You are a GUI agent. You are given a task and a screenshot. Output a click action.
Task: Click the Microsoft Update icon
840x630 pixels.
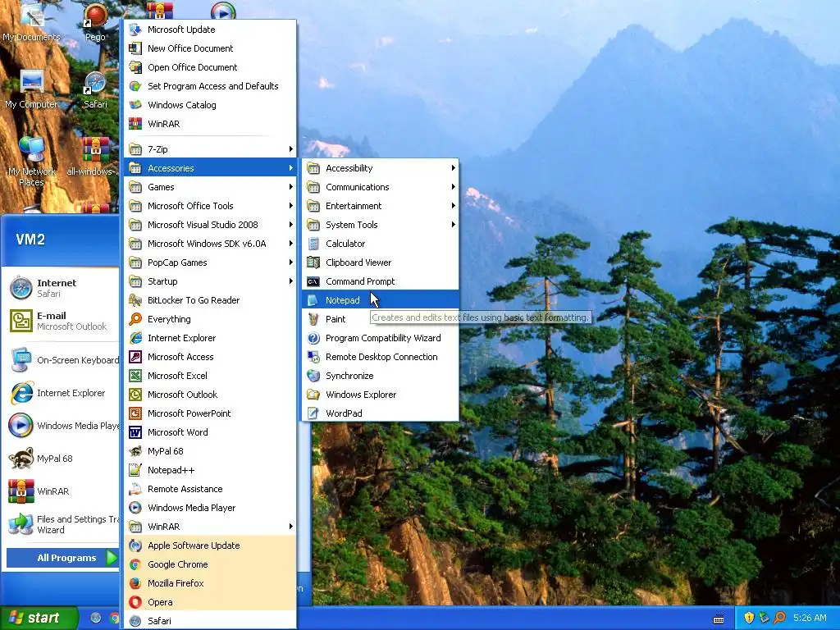(135, 30)
